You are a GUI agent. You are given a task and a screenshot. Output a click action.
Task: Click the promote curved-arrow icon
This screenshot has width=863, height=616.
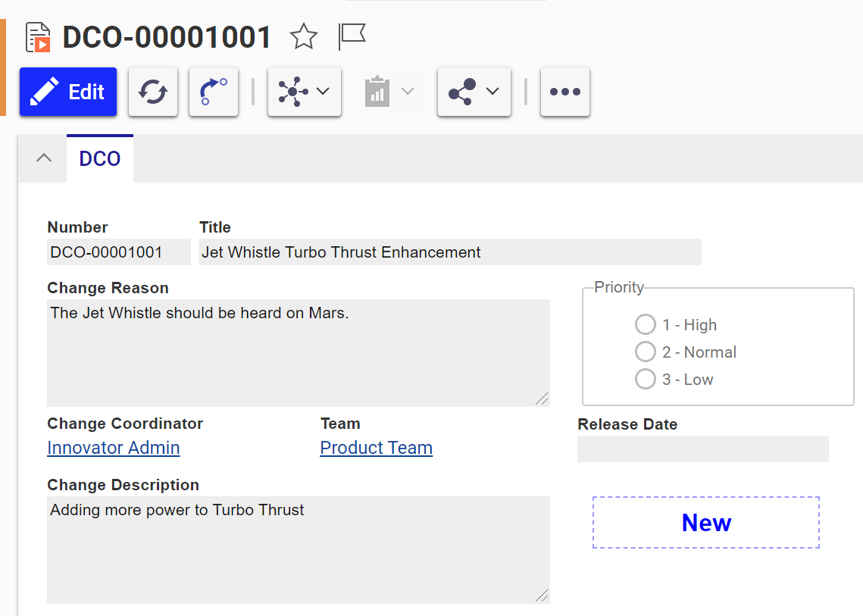tap(214, 92)
